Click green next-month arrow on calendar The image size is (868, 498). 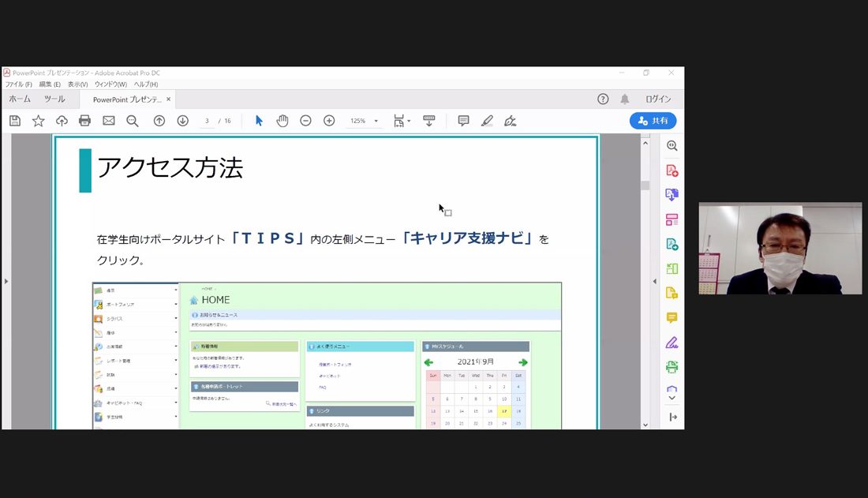(x=523, y=362)
